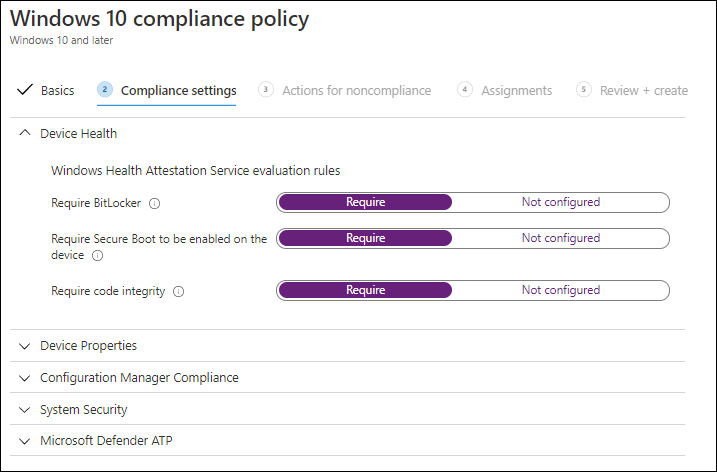Select the Compliance settings tab
This screenshot has height=472, width=717.
coord(178,91)
